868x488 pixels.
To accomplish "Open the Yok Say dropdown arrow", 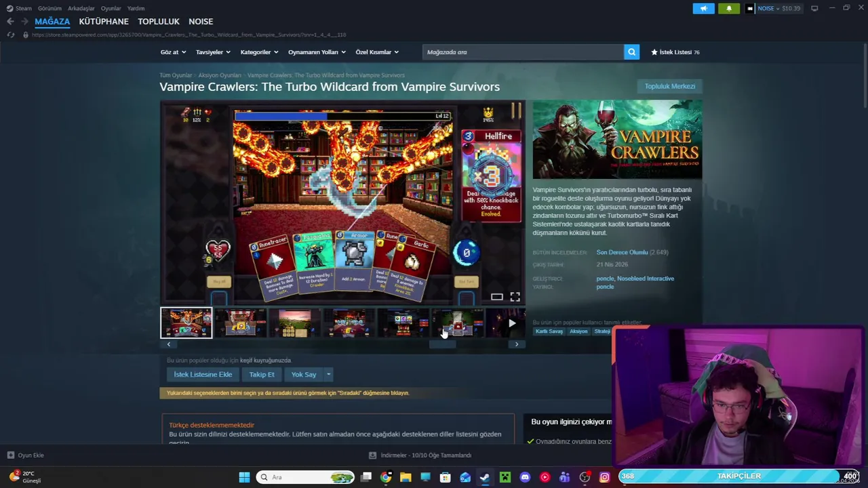I will point(328,374).
